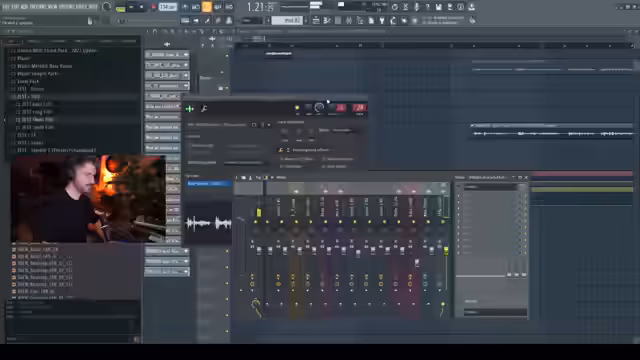Image resolution: width=640 pixels, height=360 pixels.
Task: Toggle the yellow LED in the channel window header
Action: (297, 108)
